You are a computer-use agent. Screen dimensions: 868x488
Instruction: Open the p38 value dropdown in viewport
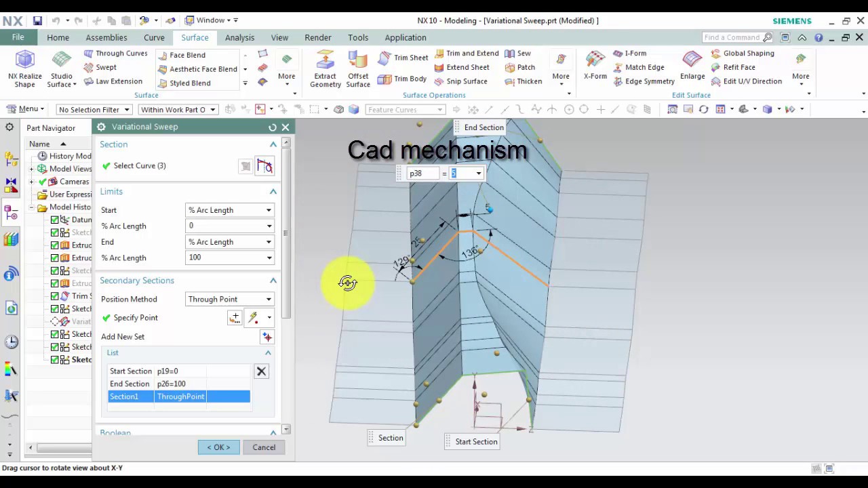click(x=479, y=174)
